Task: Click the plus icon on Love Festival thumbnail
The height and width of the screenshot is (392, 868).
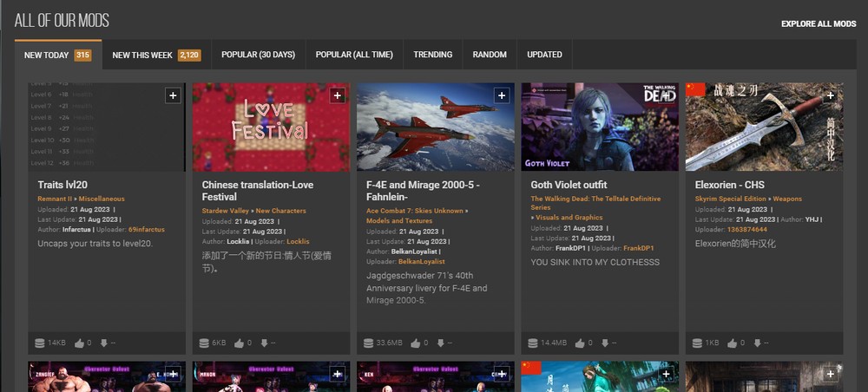Action: pyautogui.click(x=337, y=95)
